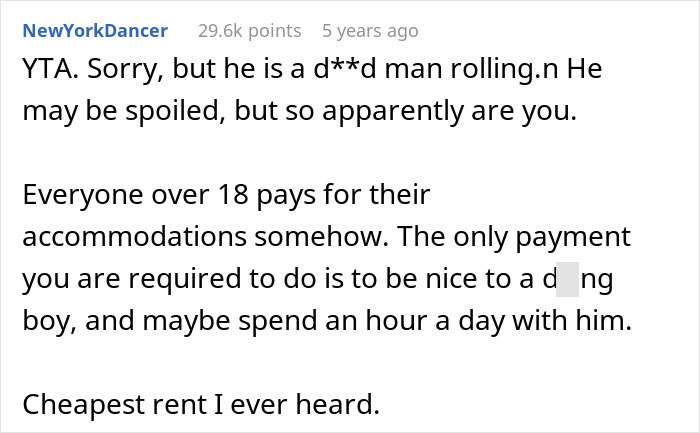Click the word 'accommodations' in the comment
700x433 pixels.
pyautogui.click(x=124, y=237)
